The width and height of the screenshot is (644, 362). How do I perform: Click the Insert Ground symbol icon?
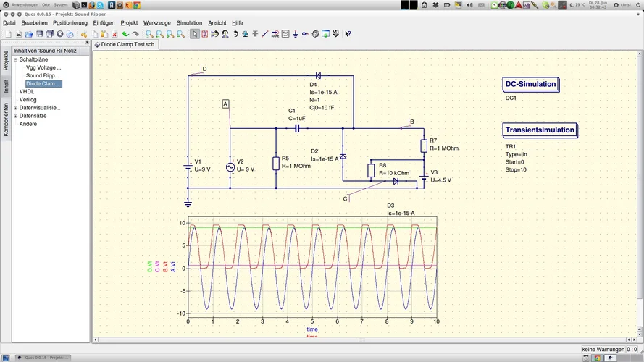coord(296,34)
